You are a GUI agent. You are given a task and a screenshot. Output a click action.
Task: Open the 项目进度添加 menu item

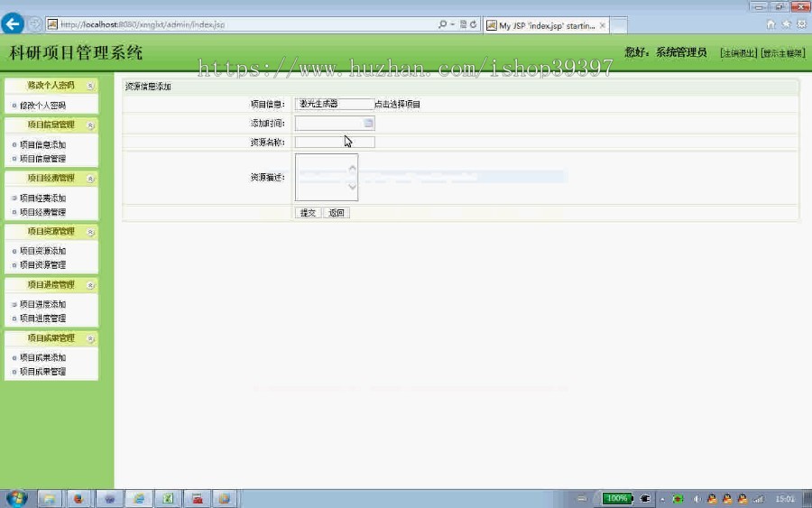click(42, 304)
